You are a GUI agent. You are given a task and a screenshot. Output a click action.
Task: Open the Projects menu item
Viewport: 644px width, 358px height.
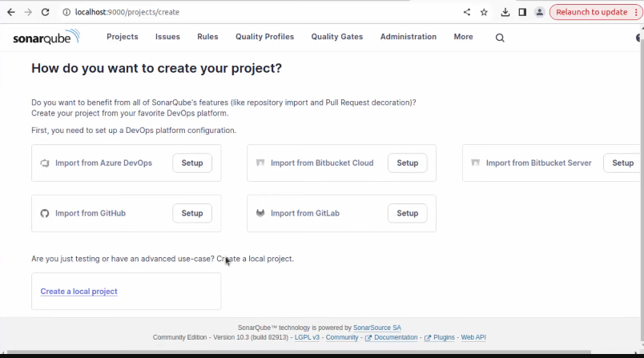click(123, 37)
